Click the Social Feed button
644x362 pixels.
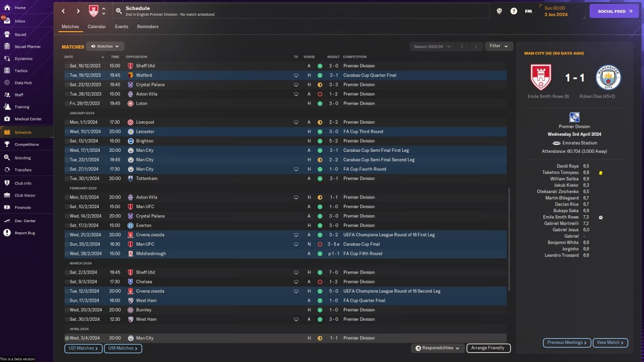point(614,11)
